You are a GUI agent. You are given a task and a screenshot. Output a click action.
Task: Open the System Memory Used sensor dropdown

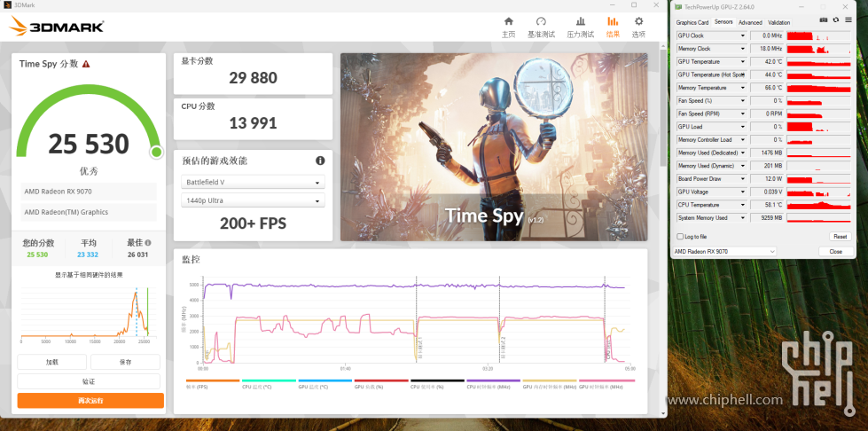click(743, 217)
